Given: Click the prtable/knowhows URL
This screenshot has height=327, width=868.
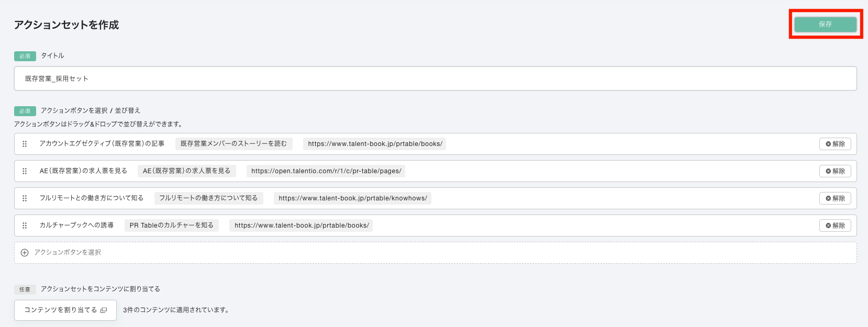Looking at the screenshot, I should point(353,198).
